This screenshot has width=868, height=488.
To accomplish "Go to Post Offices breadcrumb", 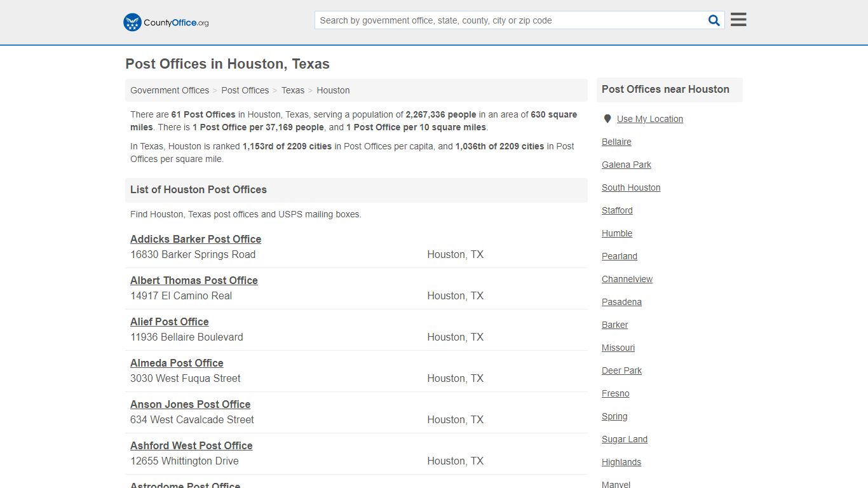I will tap(245, 90).
